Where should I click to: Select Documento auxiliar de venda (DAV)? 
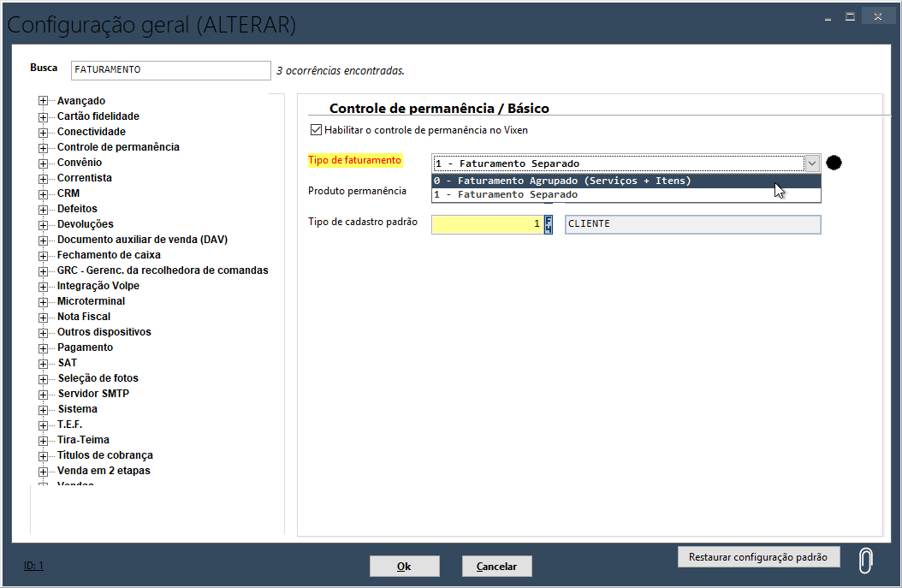click(142, 240)
